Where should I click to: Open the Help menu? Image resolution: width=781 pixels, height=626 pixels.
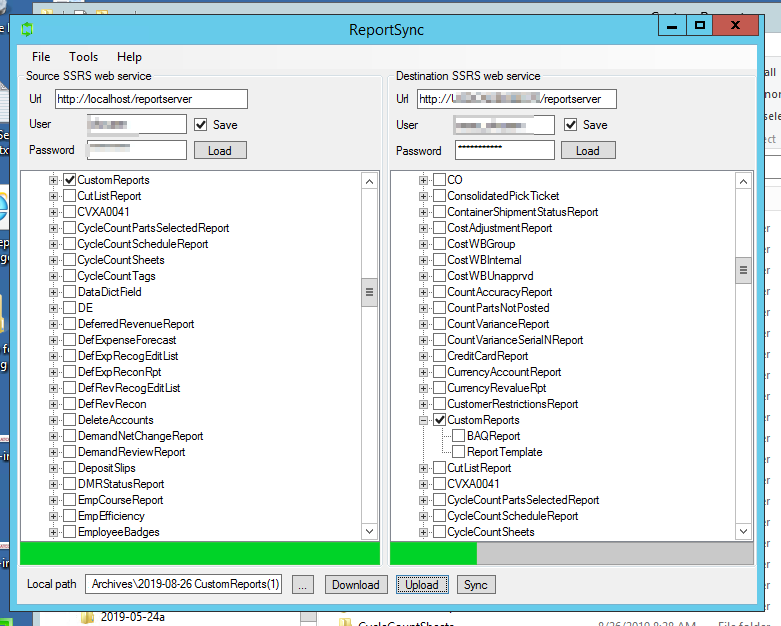click(x=129, y=57)
